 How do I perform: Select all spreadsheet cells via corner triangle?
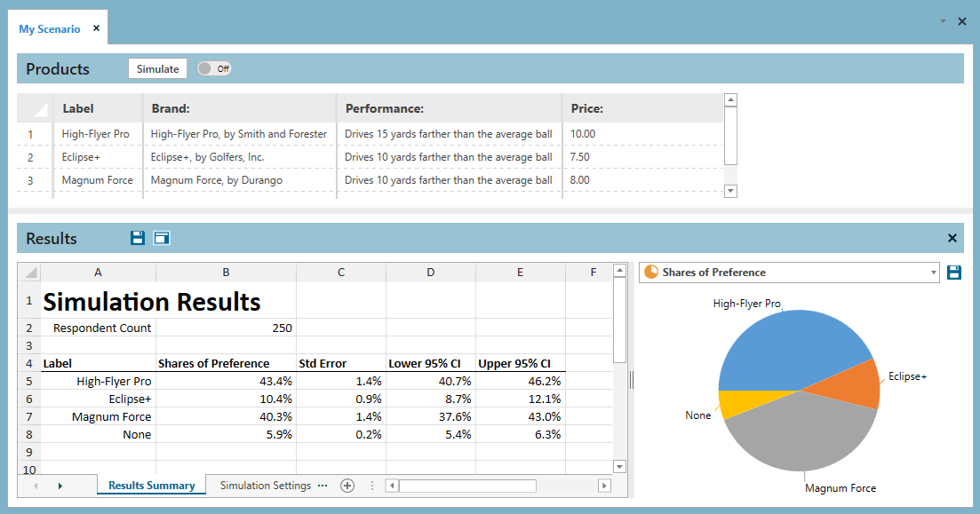coord(29,272)
